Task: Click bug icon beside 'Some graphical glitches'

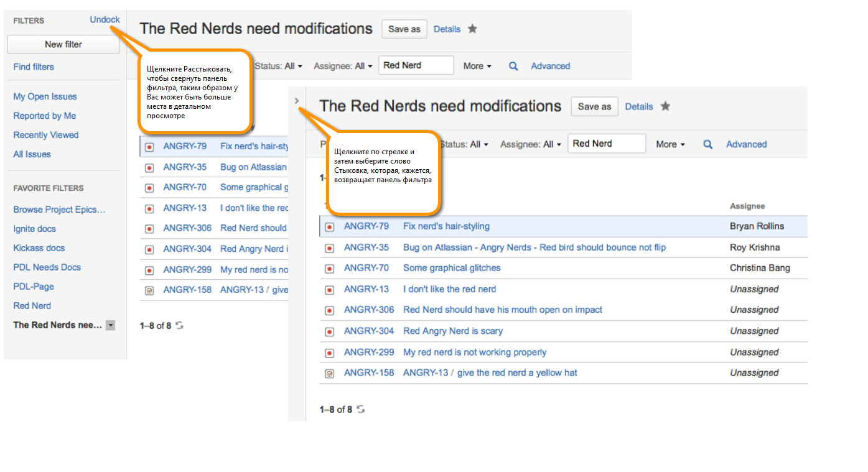Action: pos(330,269)
